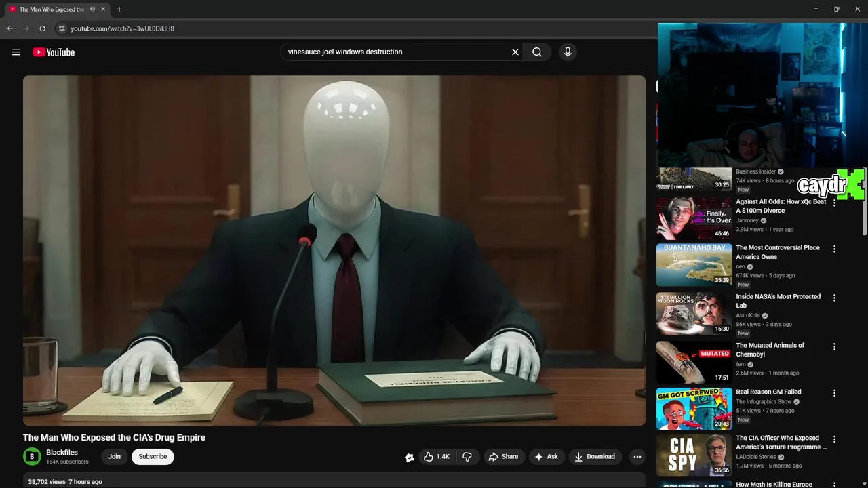The height and width of the screenshot is (488, 868).
Task: Open Moon Rocks NASA video thumbnail
Action: tap(694, 313)
